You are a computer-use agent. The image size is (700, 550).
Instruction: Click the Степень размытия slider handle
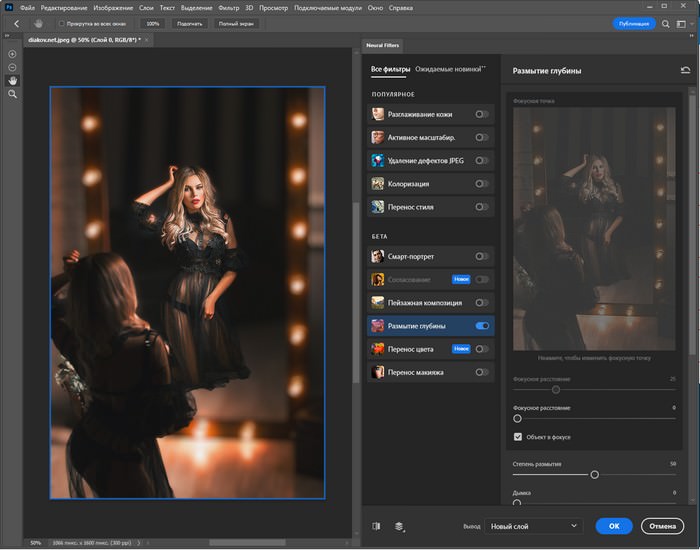point(595,475)
